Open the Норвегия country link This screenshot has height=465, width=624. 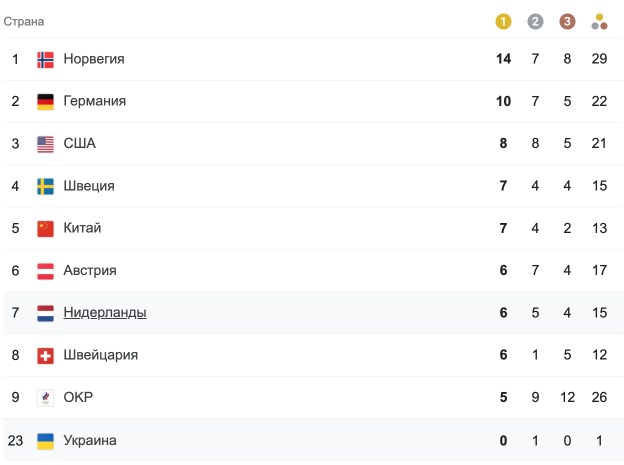94,59
